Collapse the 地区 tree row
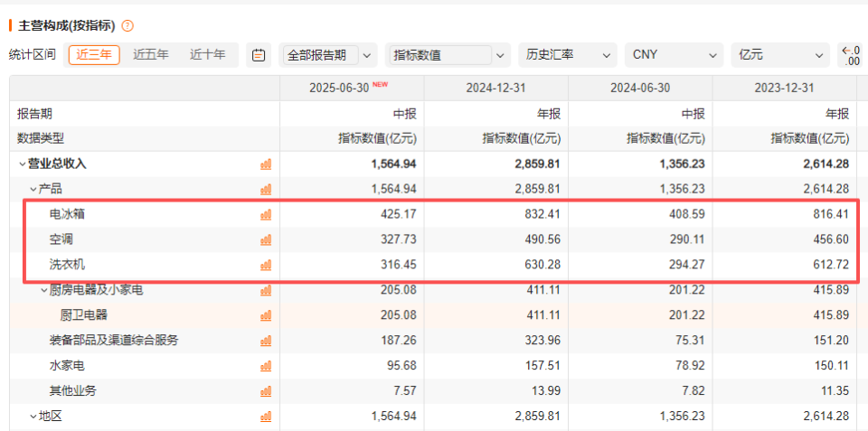Screen dimensions: 868x431 pyautogui.click(x=33, y=417)
